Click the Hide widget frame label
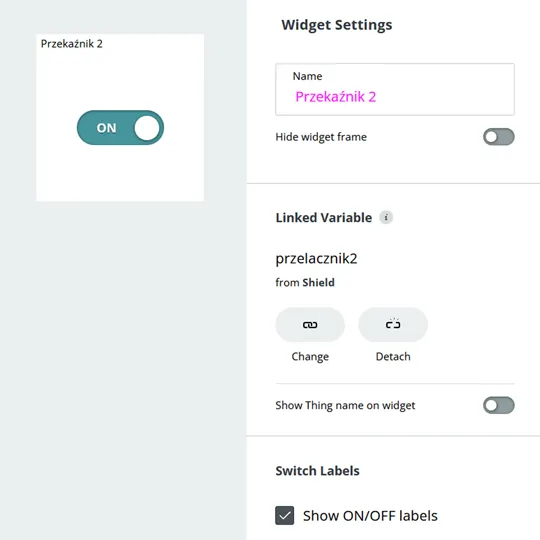Viewport: 540px width, 540px height. (x=321, y=137)
